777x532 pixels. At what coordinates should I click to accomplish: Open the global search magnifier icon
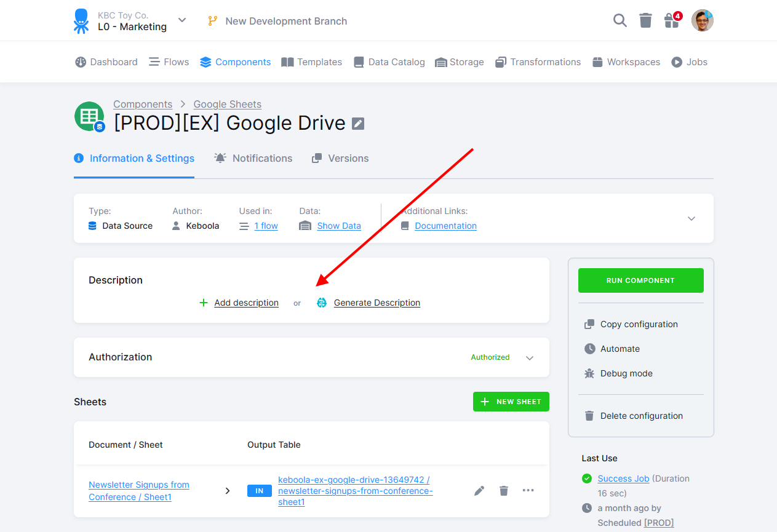click(620, 21)
